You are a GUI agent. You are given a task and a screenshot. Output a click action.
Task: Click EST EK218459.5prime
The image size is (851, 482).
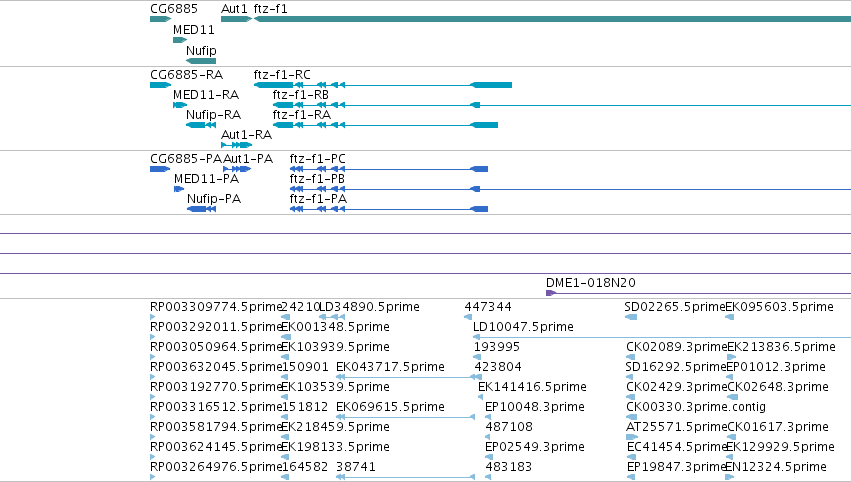point(335,427)
